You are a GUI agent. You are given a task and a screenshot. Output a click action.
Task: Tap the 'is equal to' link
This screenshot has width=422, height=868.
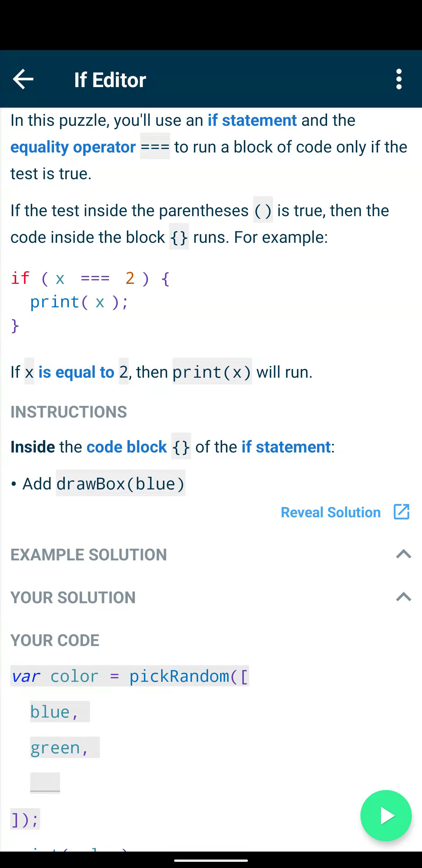pos(76,372)
